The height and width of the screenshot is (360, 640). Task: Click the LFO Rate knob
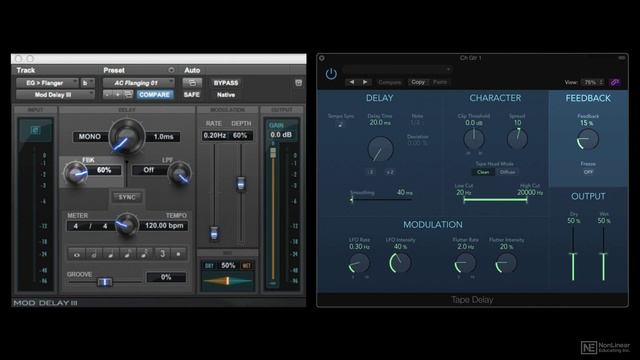(x=359, y=263)
